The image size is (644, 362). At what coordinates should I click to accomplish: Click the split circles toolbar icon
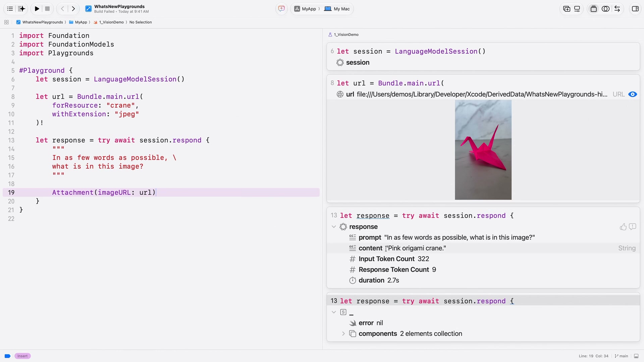(x=605, y=9)
